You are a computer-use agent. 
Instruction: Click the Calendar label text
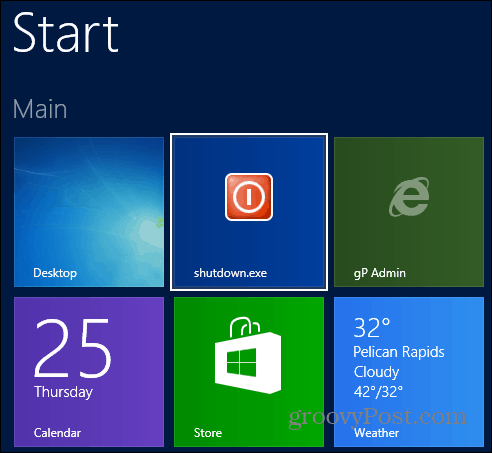(x=57, y=433)
